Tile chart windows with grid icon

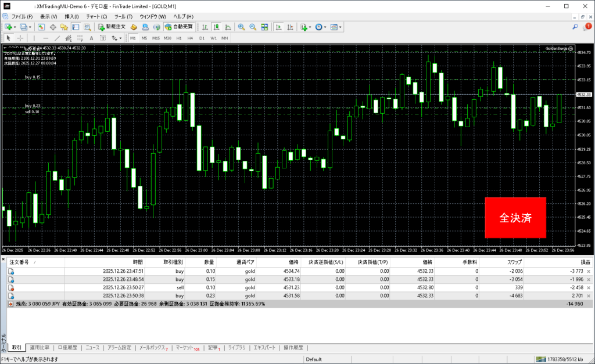pos(265,27)
